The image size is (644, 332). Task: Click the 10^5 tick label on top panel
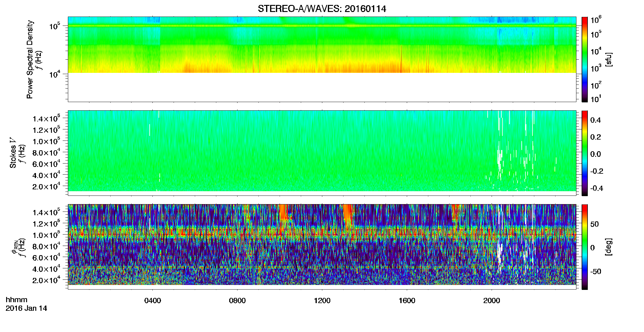pyautogui.click(x=54, y=26)
